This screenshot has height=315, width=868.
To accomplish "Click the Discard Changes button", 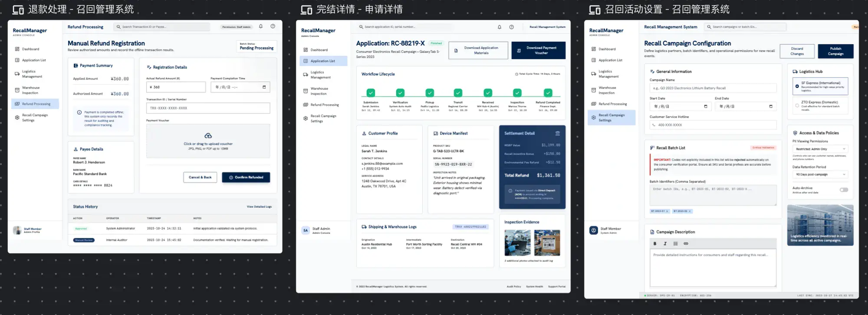I will pos(797,51).
